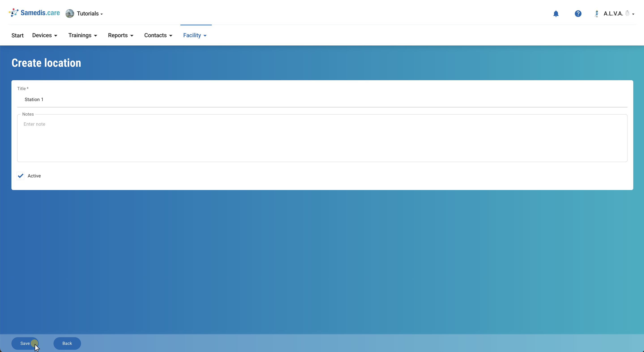The image size is (644, 352).
Task: Expand the Tutorials facility dropdown
Action: coord(90,13)
